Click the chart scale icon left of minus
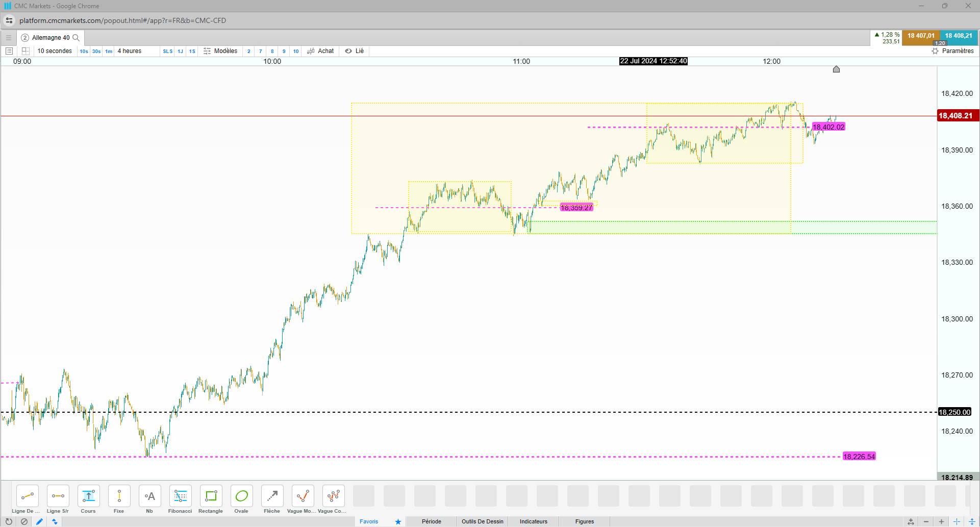Viewport: 980px width, 527px height. click(911, 521)
